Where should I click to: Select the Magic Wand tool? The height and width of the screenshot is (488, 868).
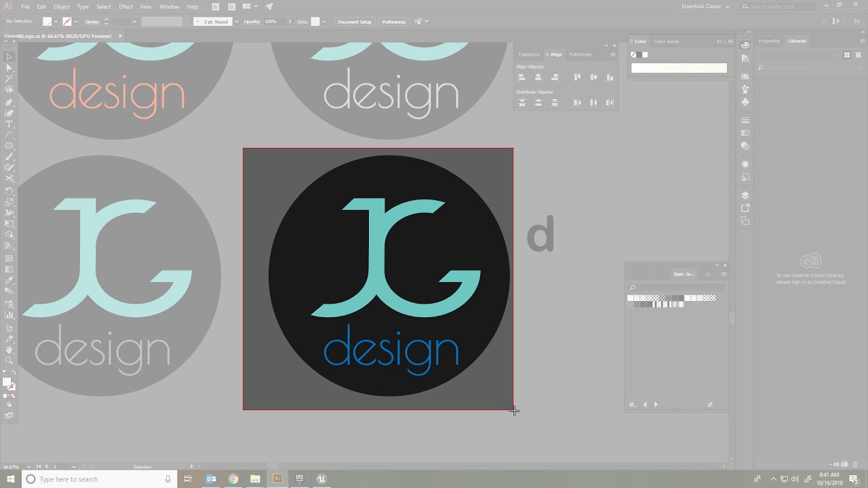click(9, 79)
